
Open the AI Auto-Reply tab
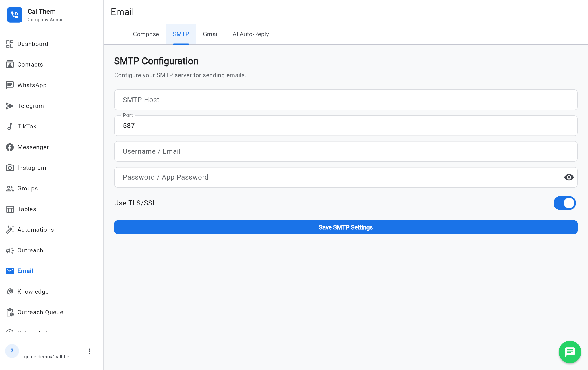click(251, 34)
